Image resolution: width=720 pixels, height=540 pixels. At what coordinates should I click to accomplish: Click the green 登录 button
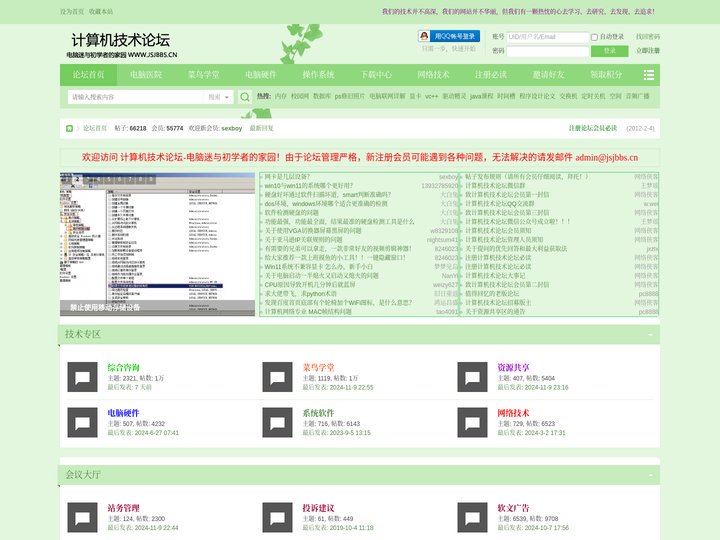(609, 51)
